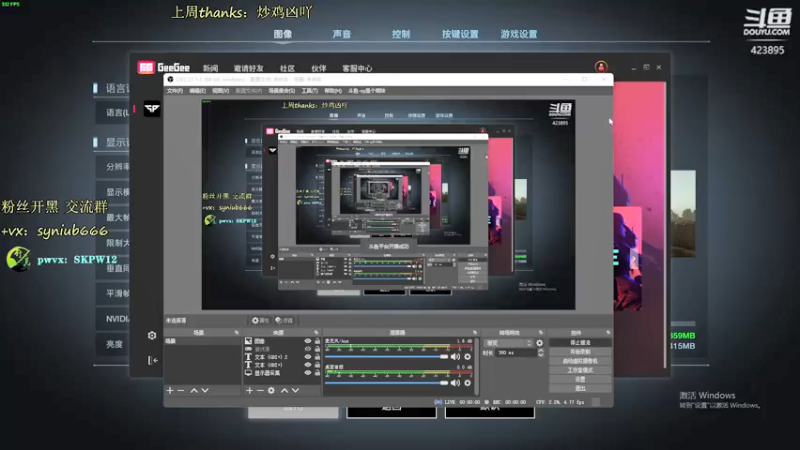Open the 渐变 transition dropdown
The width and height of the screenshot is (800, 450).
[508, 343]
